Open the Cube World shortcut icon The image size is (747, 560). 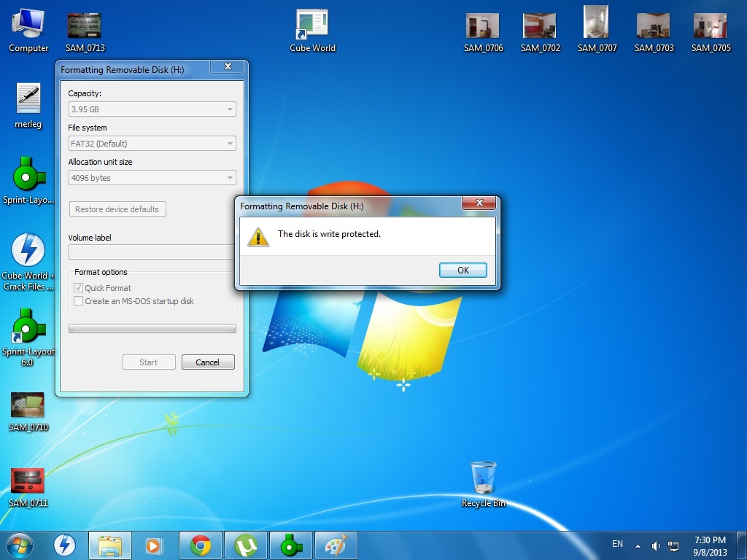click(x=312, y=31)
